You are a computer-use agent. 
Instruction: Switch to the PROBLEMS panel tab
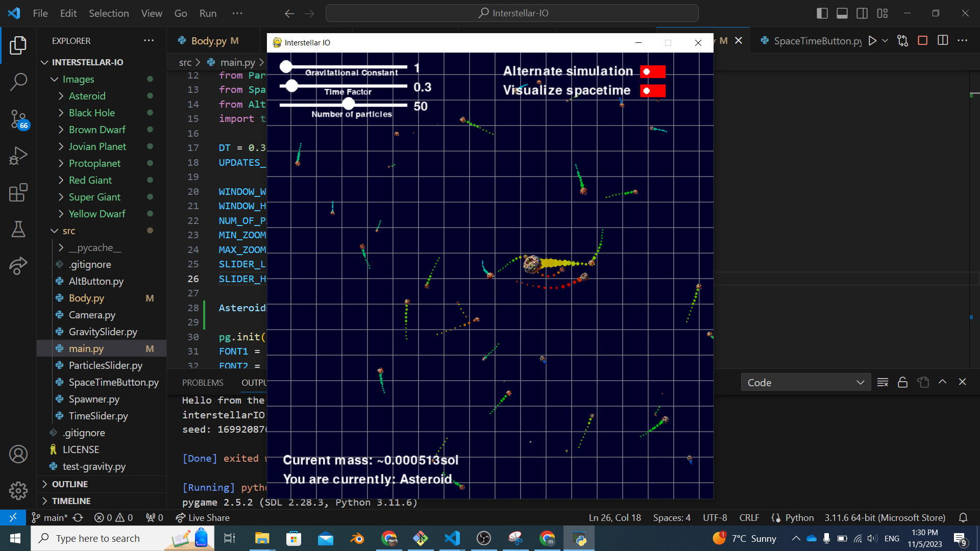click(x=203, y=383)
